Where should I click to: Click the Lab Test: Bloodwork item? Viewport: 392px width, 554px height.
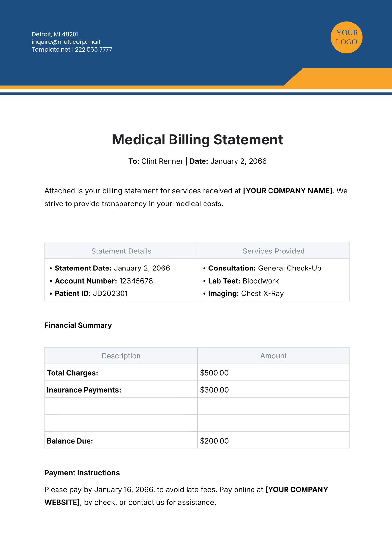(241, 281)
